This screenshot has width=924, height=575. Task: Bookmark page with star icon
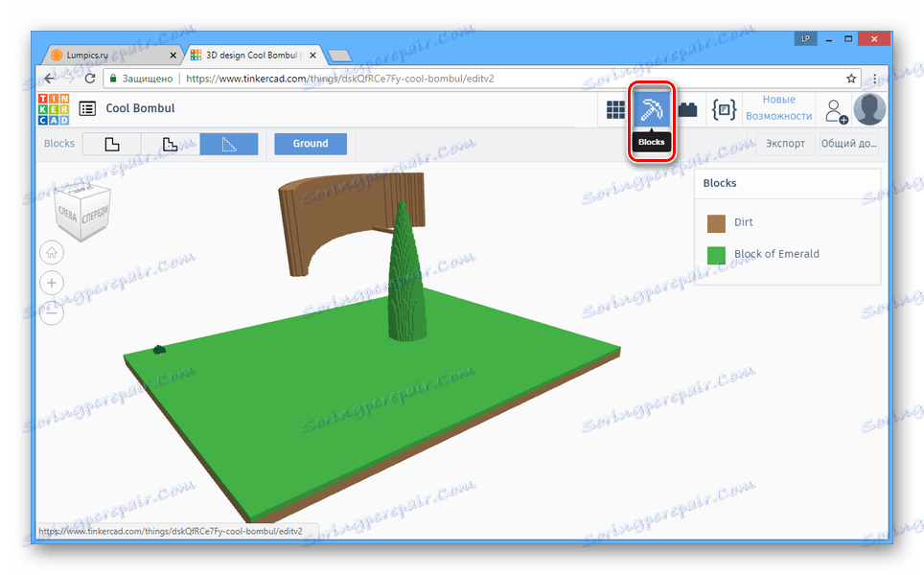851,79
